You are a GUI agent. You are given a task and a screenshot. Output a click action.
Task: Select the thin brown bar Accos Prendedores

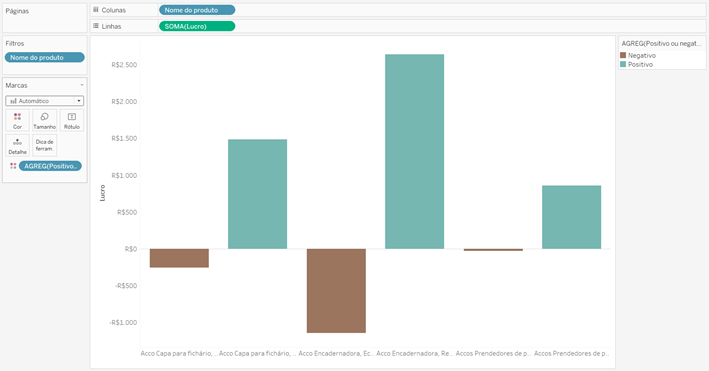(x=493, y=250)
